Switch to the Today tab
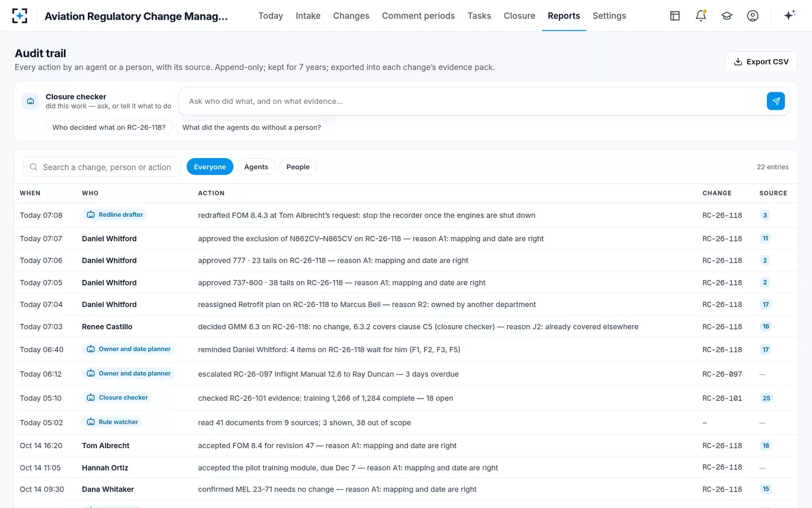Screen dimensions: 812x508 pyautogui.click(x=271, y=16)
